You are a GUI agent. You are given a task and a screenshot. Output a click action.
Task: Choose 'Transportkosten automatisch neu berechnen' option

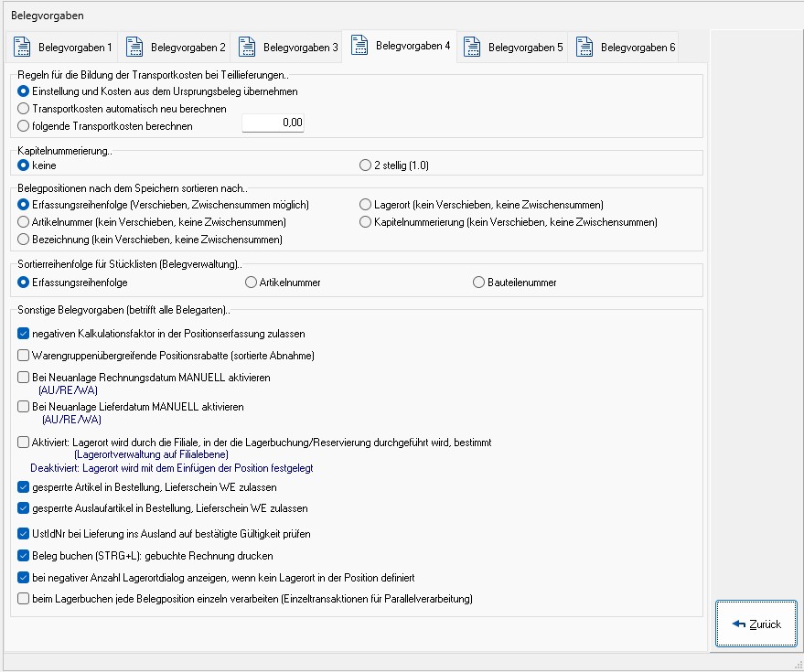pyautogui.click(x=122, y=109)
